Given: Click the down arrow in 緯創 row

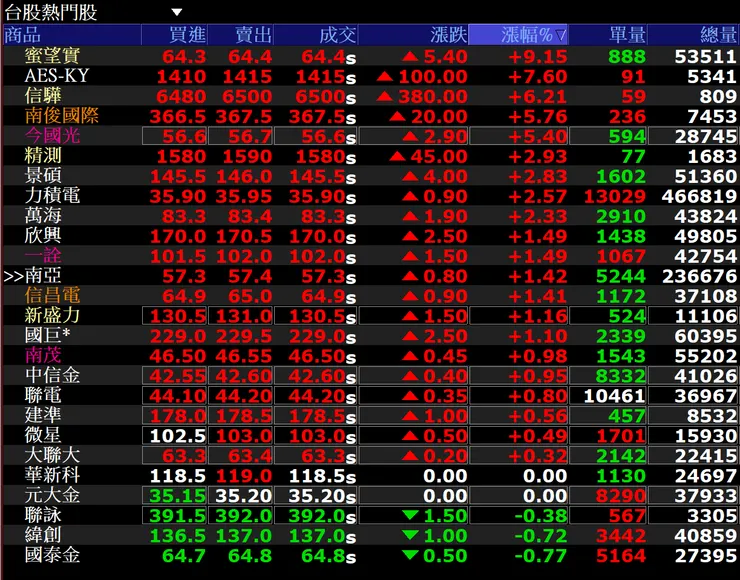Looking at the screenshot, I should tap(411, 535).
